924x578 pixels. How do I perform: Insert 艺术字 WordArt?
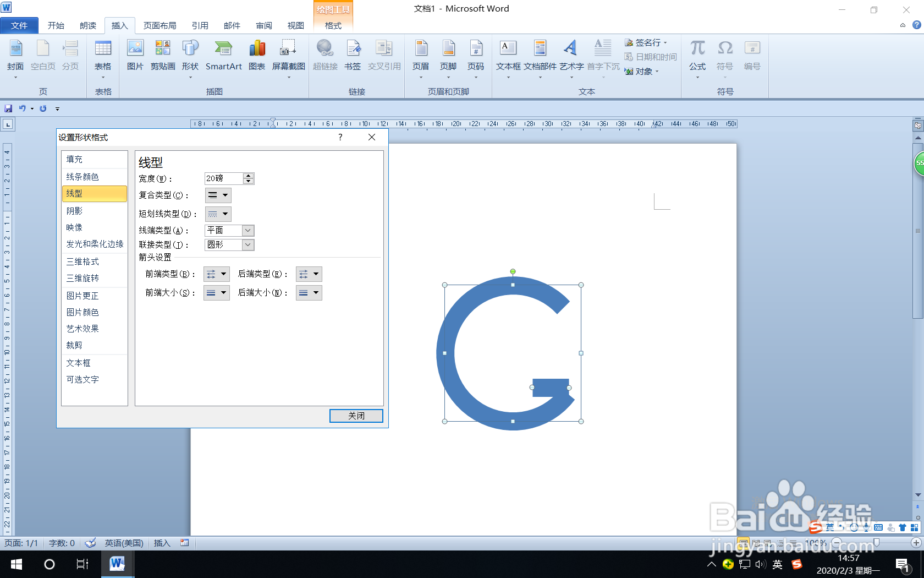click(571, 57)
